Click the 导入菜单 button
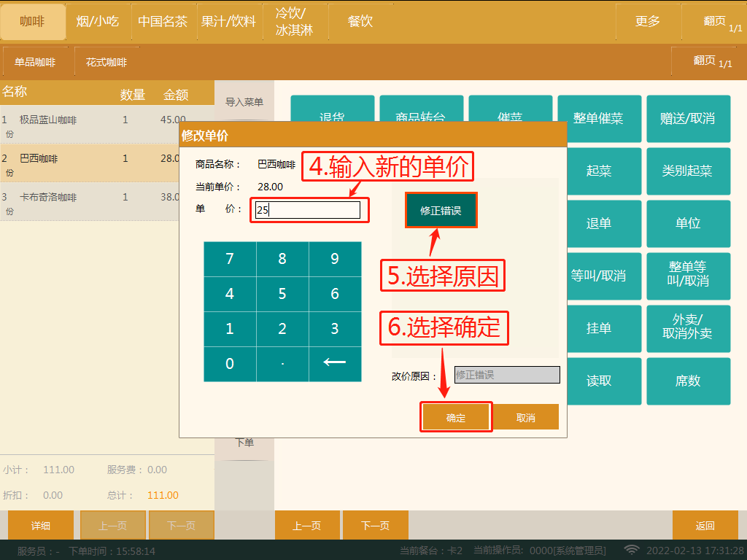This screenshot has width=747, height=560. coord(244,102)
